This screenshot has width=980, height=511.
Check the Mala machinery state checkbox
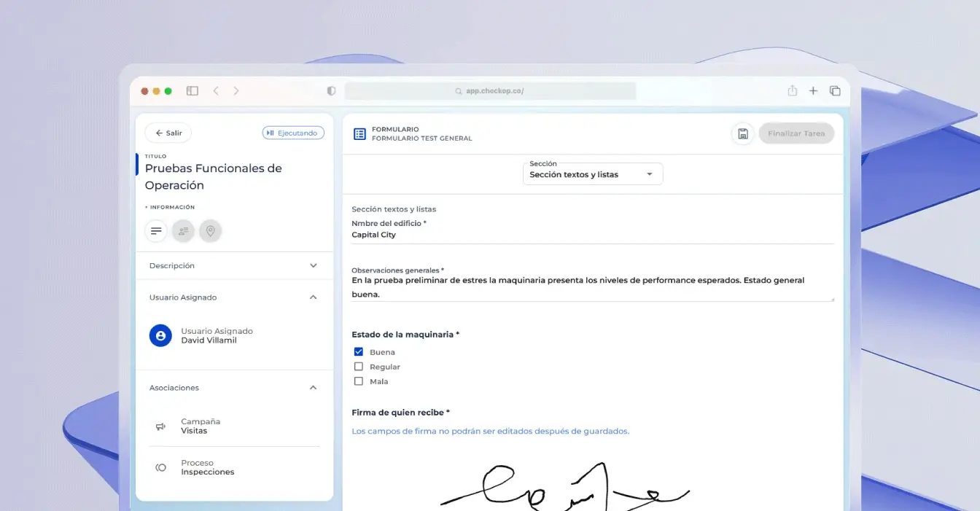(x=358, y=381)
